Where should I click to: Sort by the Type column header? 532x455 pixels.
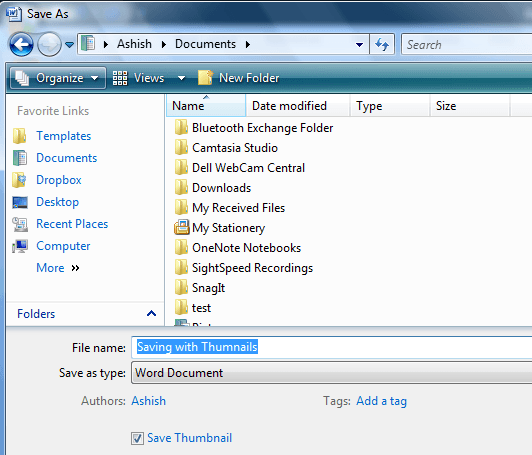[390, 106]
